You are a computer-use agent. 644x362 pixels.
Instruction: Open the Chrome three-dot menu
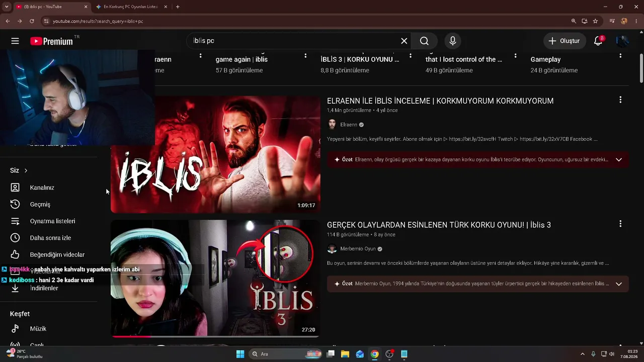pos(636,21)
